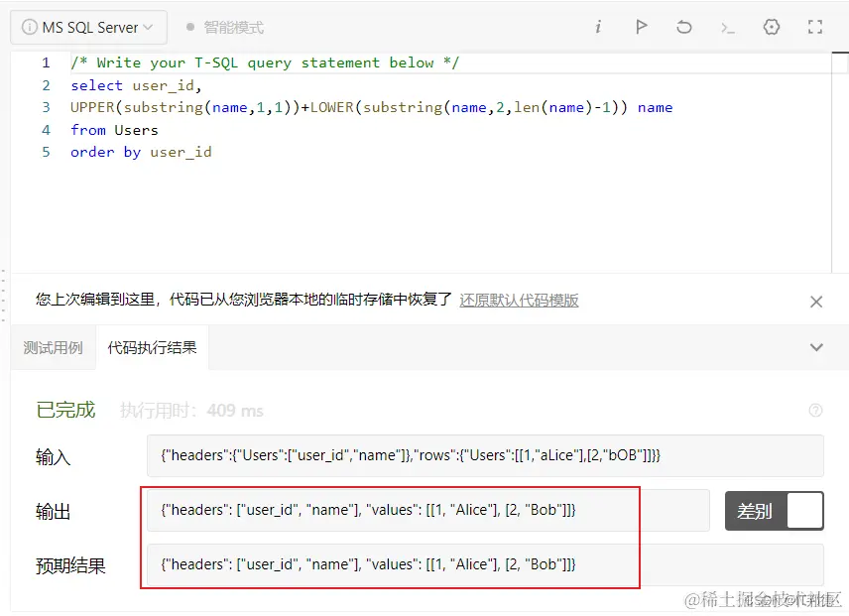Switch to the 测试用例 tab
849x616 pixels.
[x=54, y=347]
